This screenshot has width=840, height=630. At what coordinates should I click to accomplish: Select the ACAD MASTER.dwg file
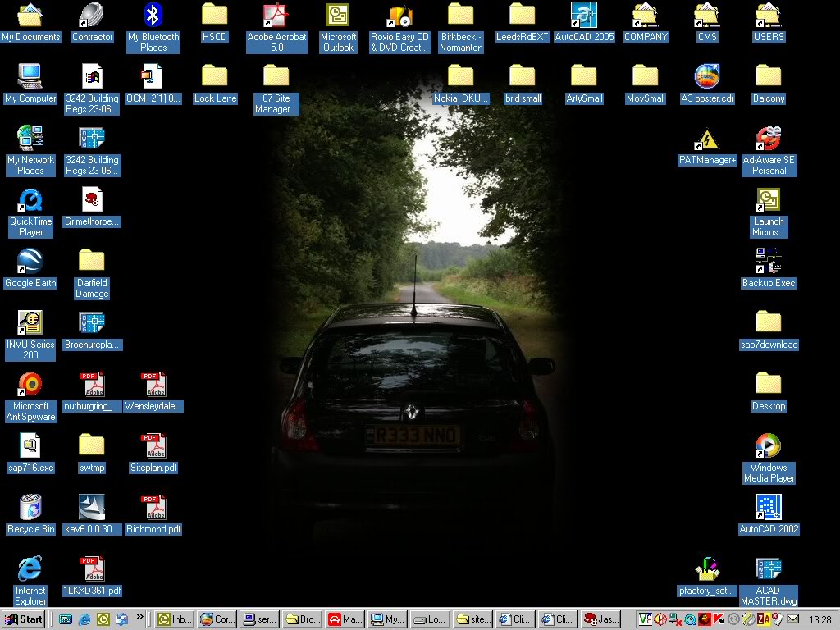pos(769,570)
